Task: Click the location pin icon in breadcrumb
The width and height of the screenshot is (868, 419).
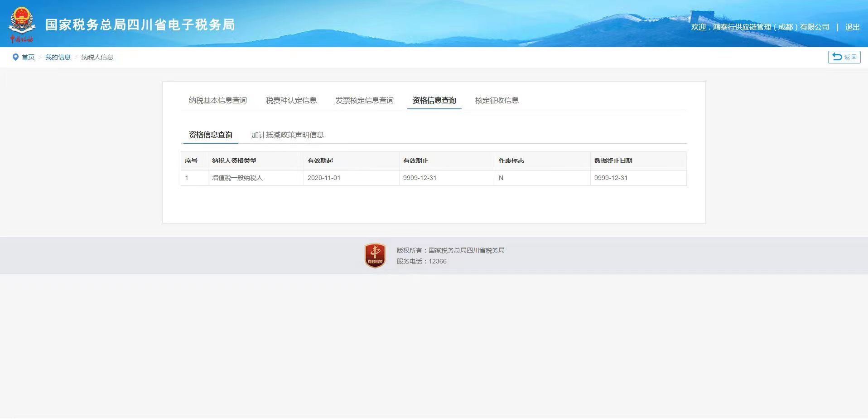Action: (15, 57)
